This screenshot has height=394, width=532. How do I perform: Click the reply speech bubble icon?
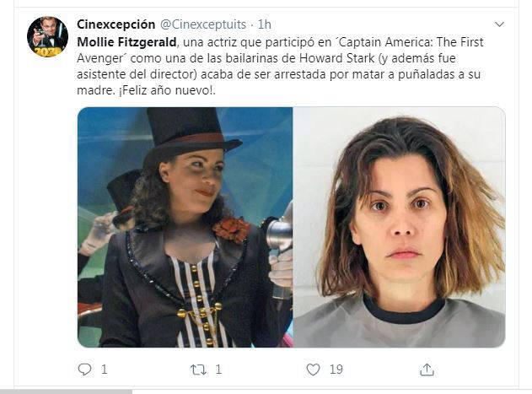[84, 370]
